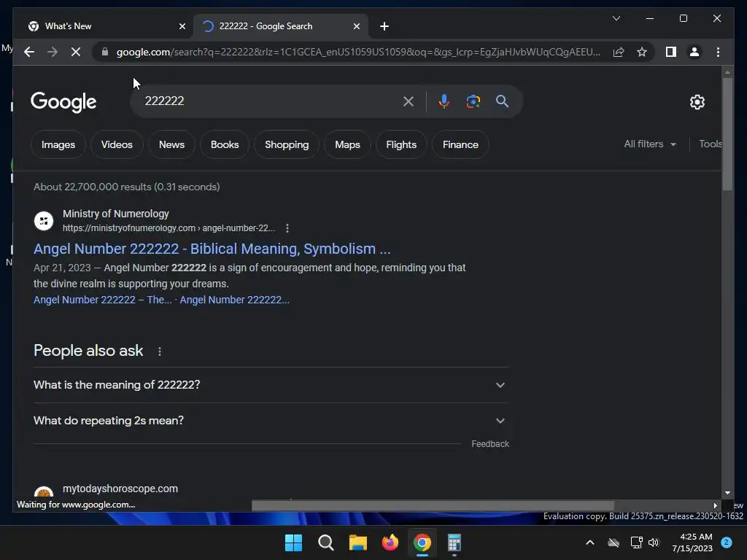Clear the search box with the X
This screenshot has width=747, height=560.
(x=409, y=101)
